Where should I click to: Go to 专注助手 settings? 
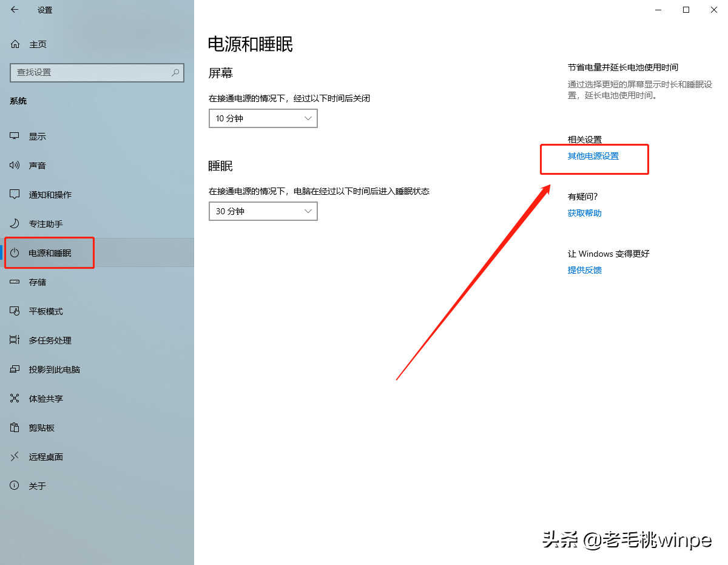[97, 224]
